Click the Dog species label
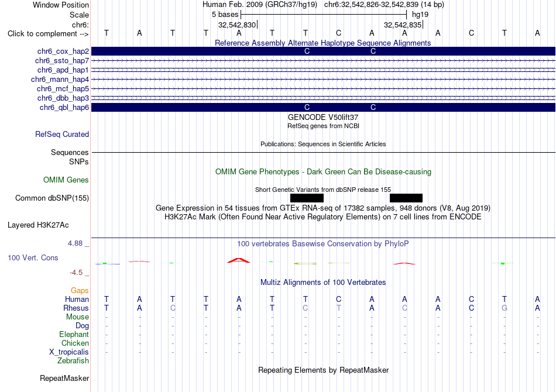Viewport: 556px width, 392px height. click(x=82, y=326)
